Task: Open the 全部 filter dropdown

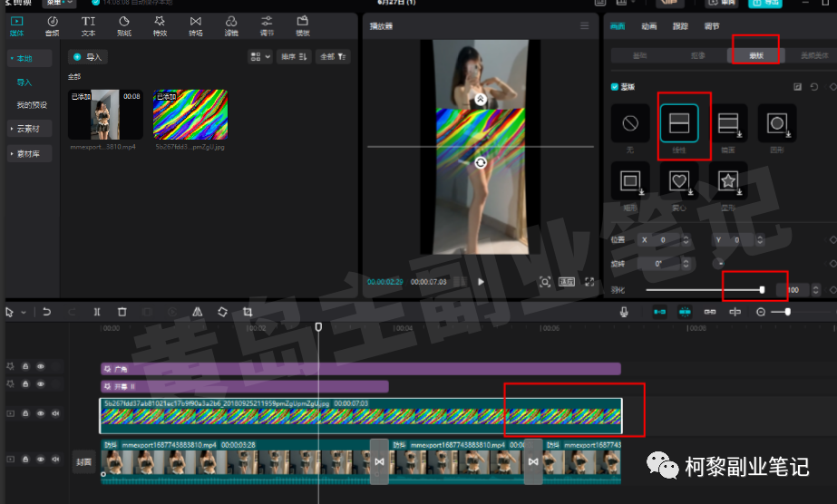Action: [333, 56]
